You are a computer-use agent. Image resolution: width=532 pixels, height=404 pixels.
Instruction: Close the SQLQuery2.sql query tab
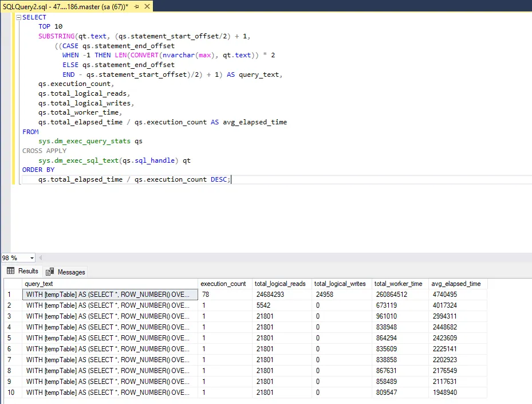tap(147, 6)
